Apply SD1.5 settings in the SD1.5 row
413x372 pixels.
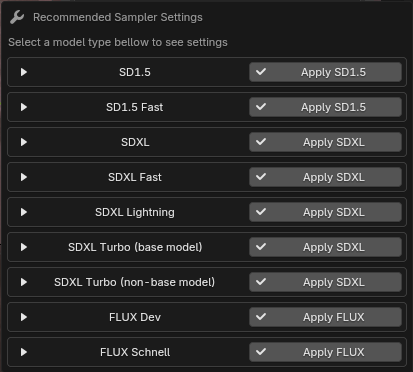coord(325,72)
